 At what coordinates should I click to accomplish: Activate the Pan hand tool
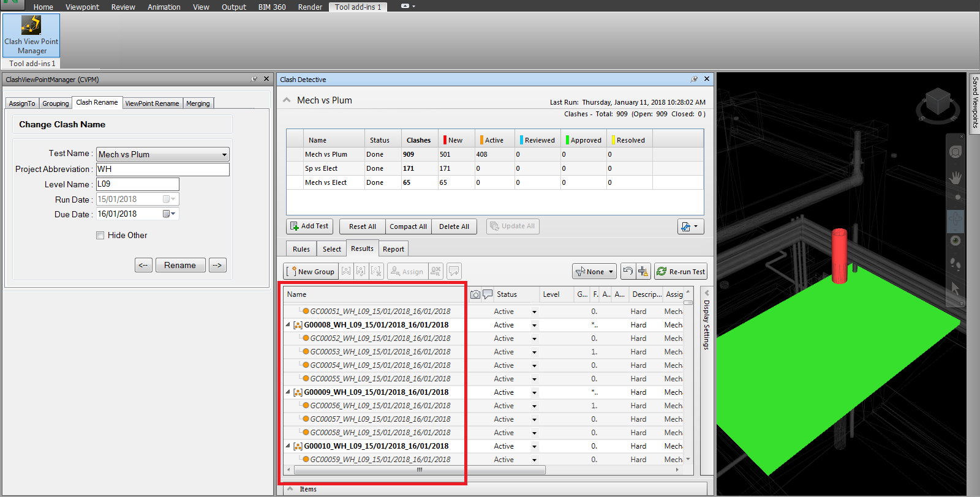(x=956, y=178)
